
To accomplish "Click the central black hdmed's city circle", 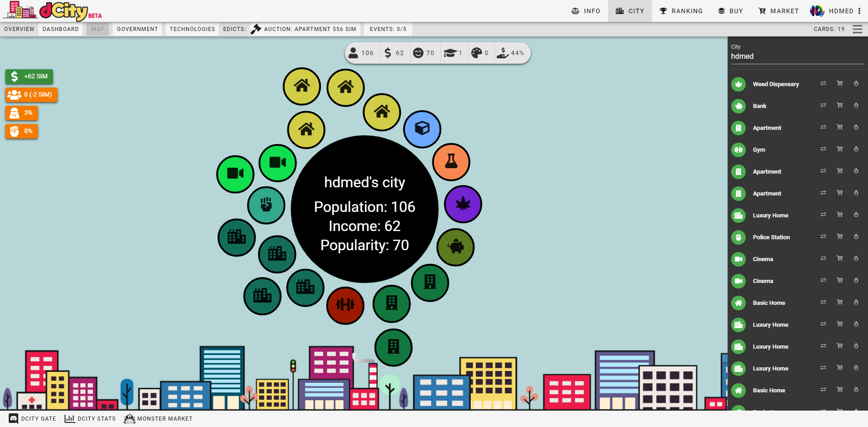I will (x=364, y=209).
